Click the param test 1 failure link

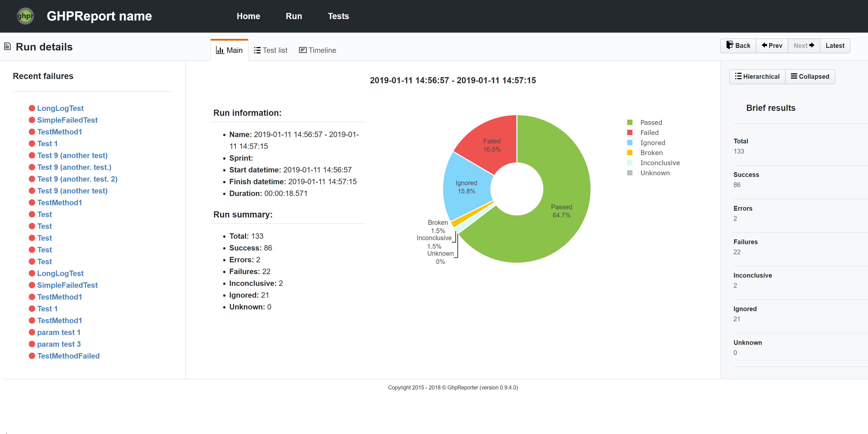[x=59, y=332]
